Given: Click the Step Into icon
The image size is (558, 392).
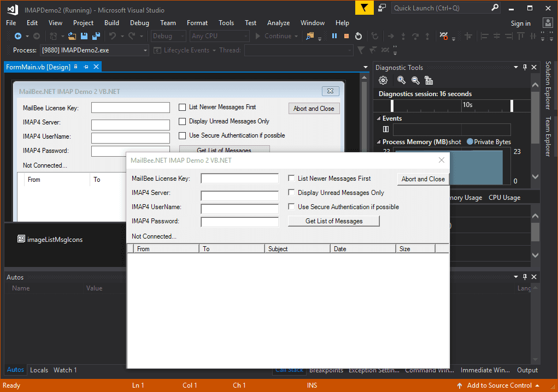Looking at the screenshot, I should [x=403, y=36].
